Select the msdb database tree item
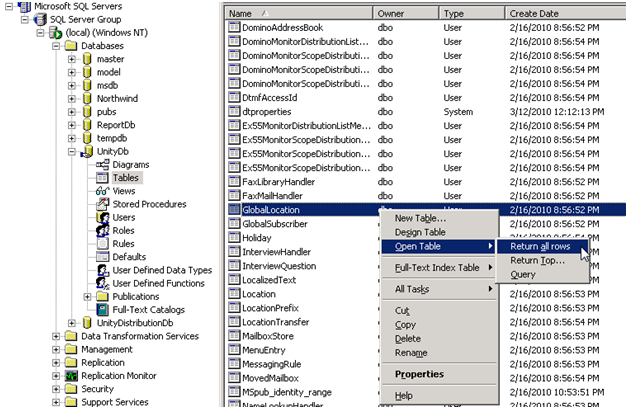 pos(107,85)
